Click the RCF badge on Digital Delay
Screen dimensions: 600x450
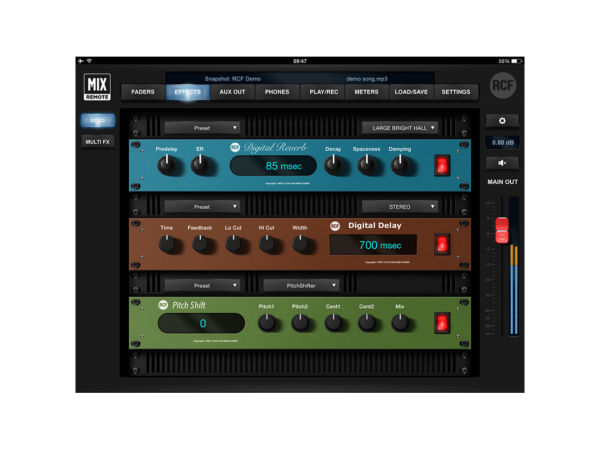335,226
